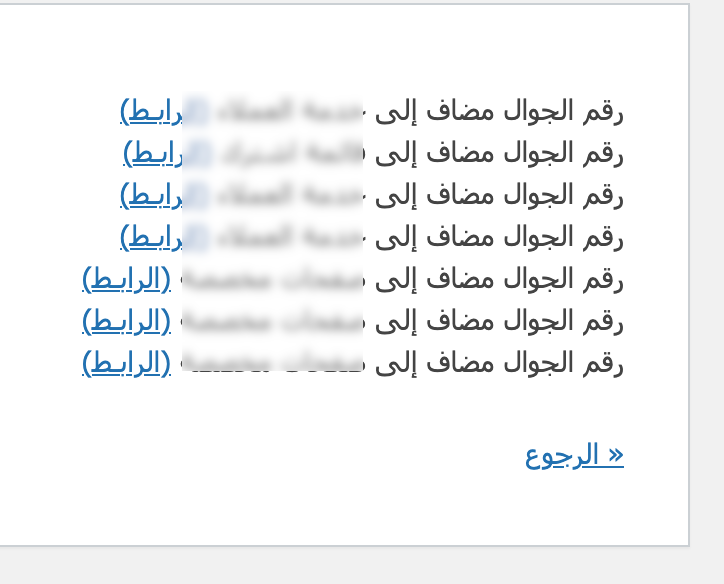724x584 pixels.
Task: Open الرابط link in the last row
Action: click(x=127, y=363)
